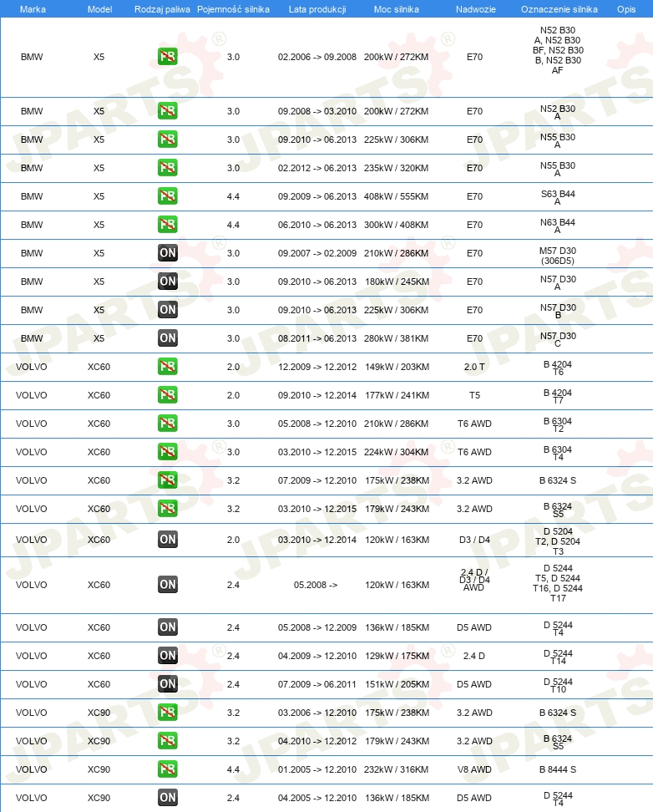
Task: Click petrol icon in XC60 177kW / 241KM row
Action: [x=167, y=395]
